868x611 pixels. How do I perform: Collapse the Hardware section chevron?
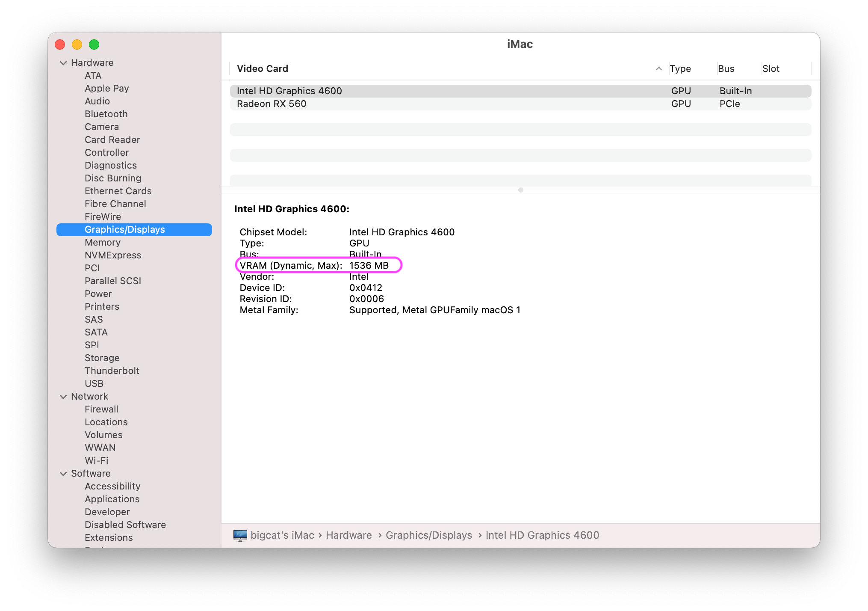(63, 63)
